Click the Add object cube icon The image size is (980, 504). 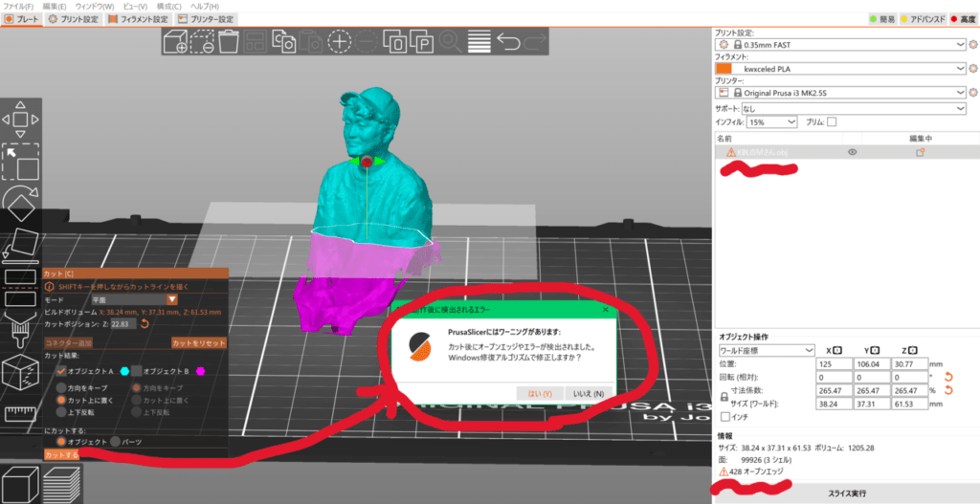176,42
